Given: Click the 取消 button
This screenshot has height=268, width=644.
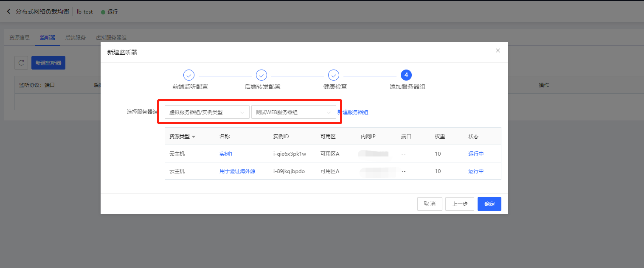Looking at the screenshot, I should pyautogui.click(x=430, y=204).
